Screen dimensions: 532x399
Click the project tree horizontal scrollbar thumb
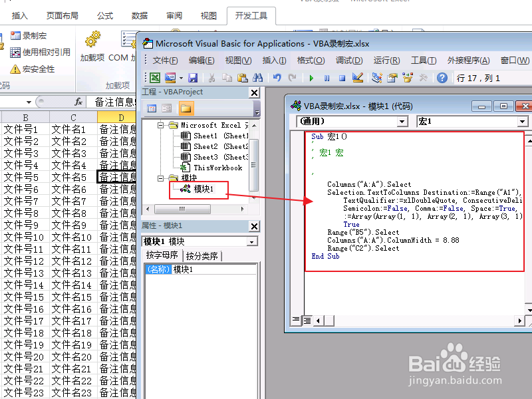(182, 209)
